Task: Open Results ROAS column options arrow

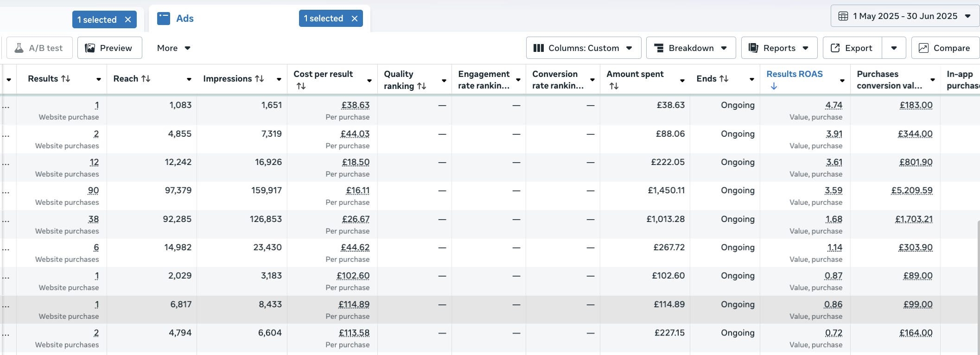Action: 842,80
